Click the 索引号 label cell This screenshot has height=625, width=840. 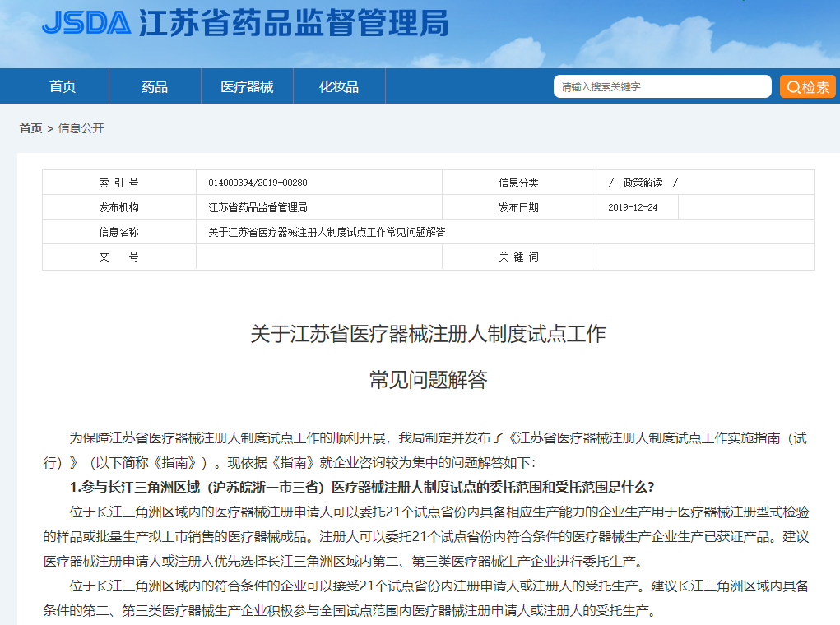pos(119,183)
